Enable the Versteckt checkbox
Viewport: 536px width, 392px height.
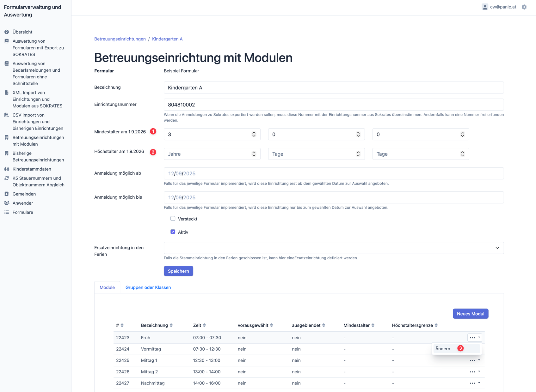click(173, 219)
